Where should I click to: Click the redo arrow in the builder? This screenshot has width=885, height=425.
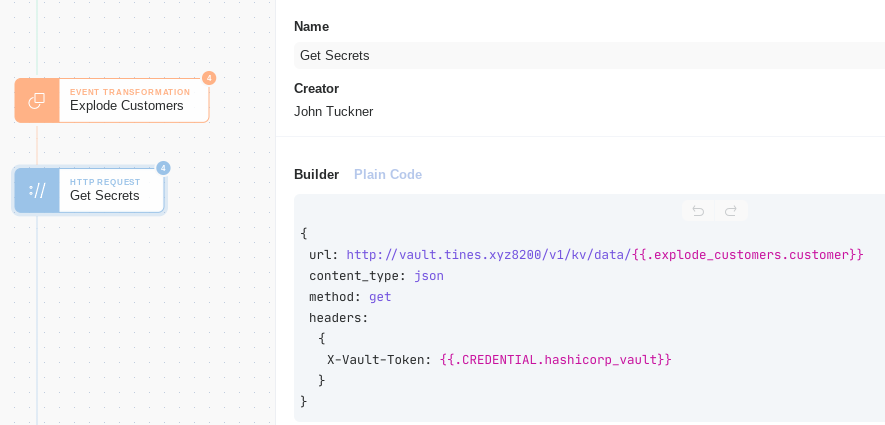(x=731, y=211)
